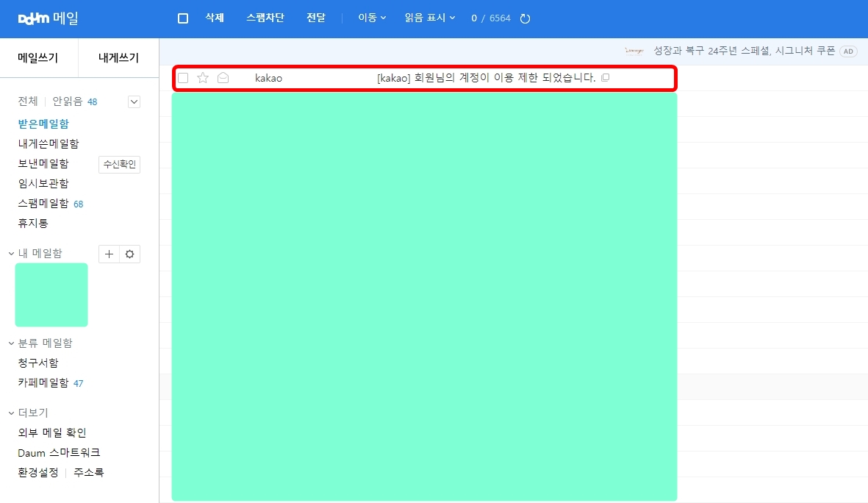This screenshot has height=503, width=868.
Task: Open 환경설정 settings
Action: click(x=38, y=473)
